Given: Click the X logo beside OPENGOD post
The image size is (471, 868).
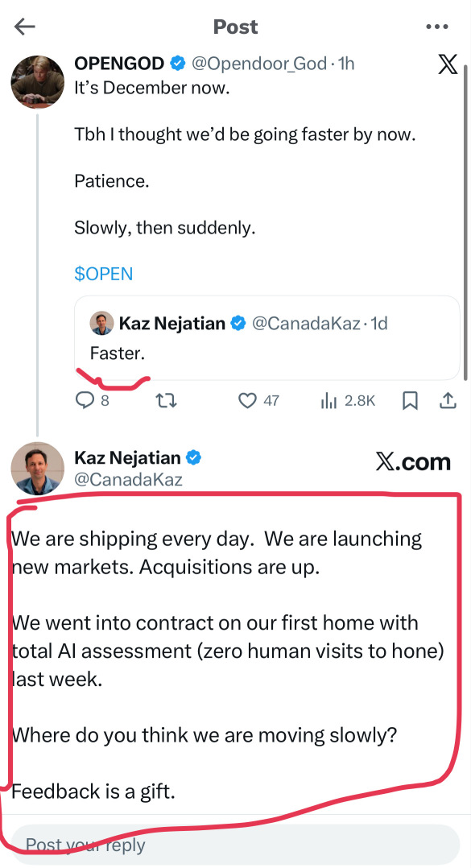Looking at the screenshot, I should 447,64.
